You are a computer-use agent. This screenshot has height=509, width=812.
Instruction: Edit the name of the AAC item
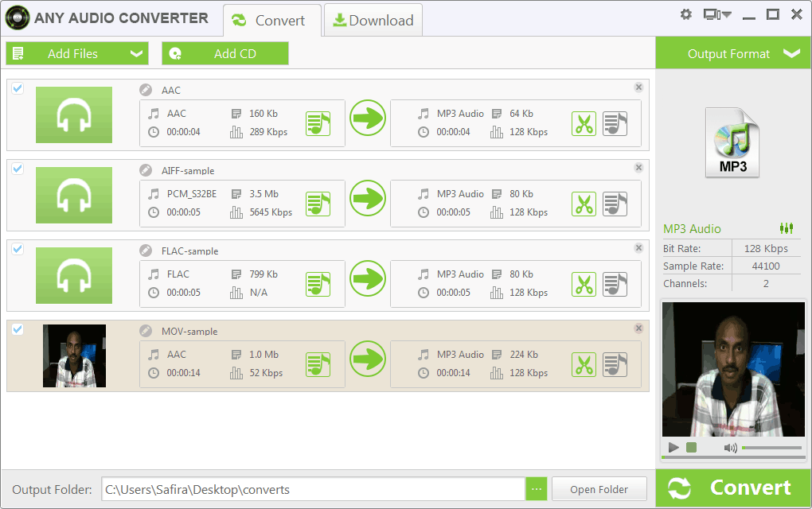146,90
